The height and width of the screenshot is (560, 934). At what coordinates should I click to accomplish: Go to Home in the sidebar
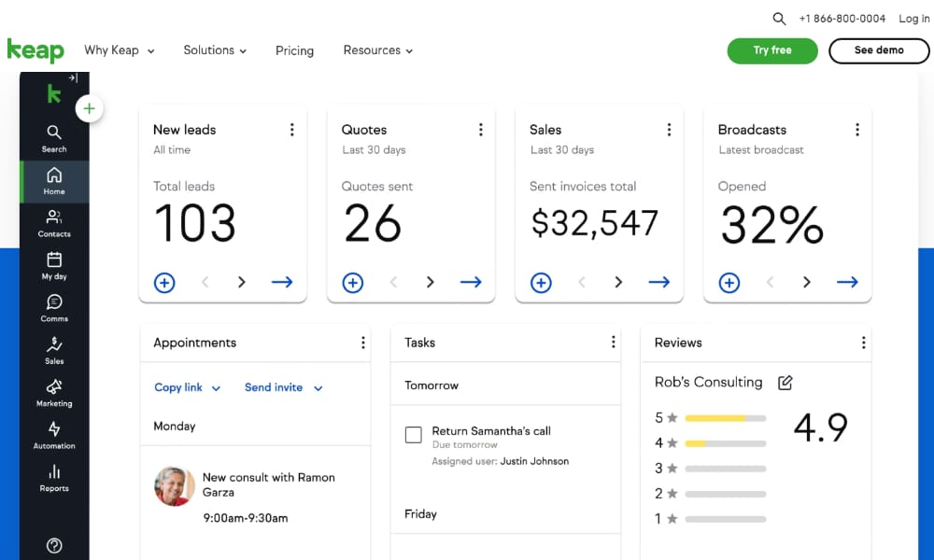point(54,181)
